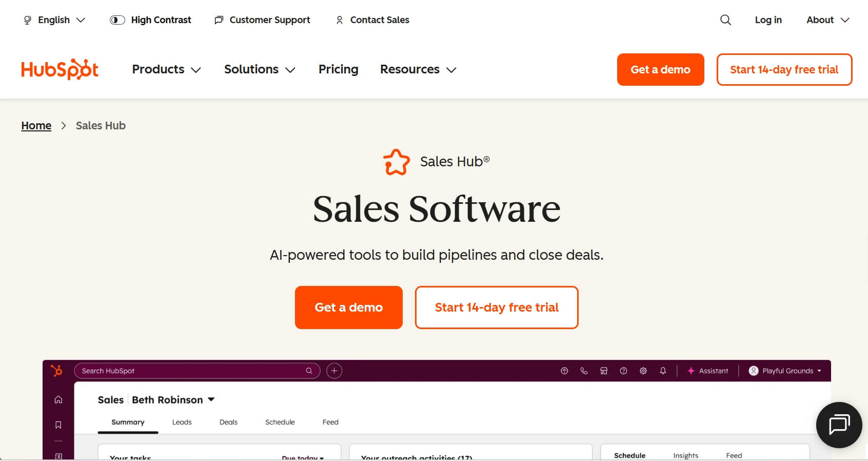Click the Contact Sales link
868x461 pixels.
(380, 20)
